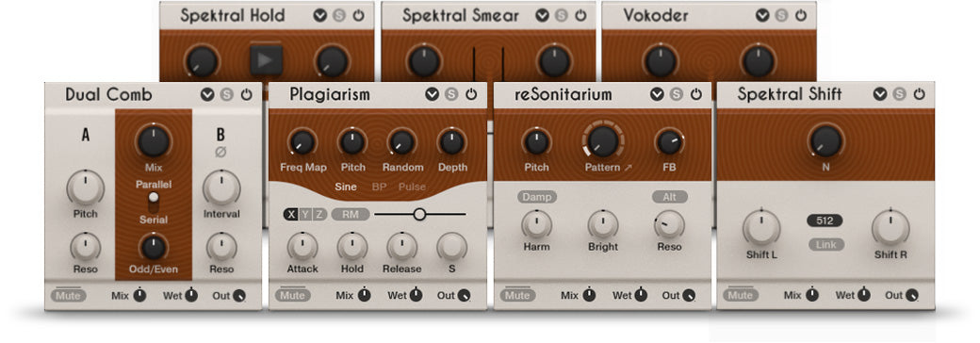
Task: Select the Z tab in Plagiarism
Action: point(318,215)
